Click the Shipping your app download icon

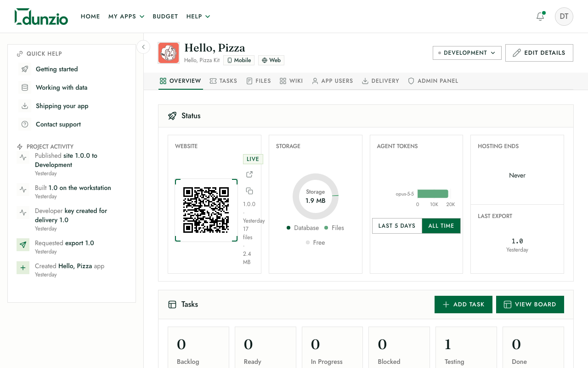click(x=25, y=106)
